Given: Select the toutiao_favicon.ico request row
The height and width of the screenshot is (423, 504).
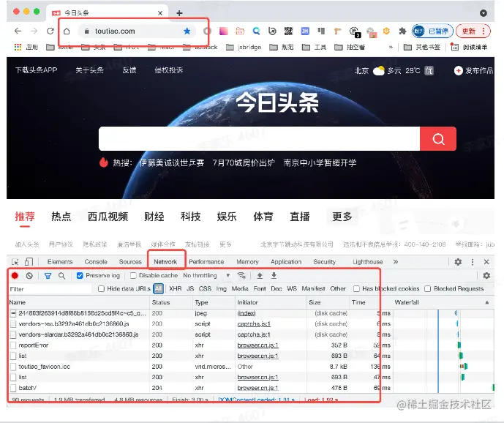Looking at the screenshot, I should (201, 367).
